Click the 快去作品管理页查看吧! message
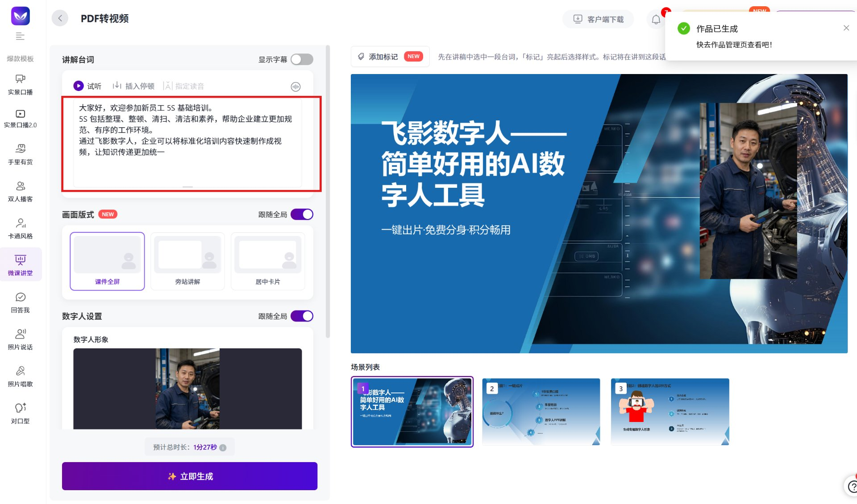Viewport: 857px width, 504px height. 734,45
